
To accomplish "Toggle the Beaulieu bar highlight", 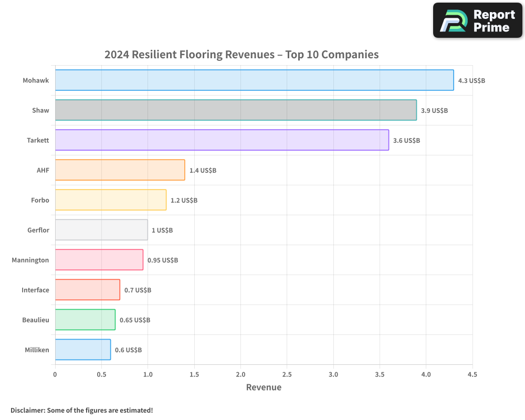I will click(84, 320).
